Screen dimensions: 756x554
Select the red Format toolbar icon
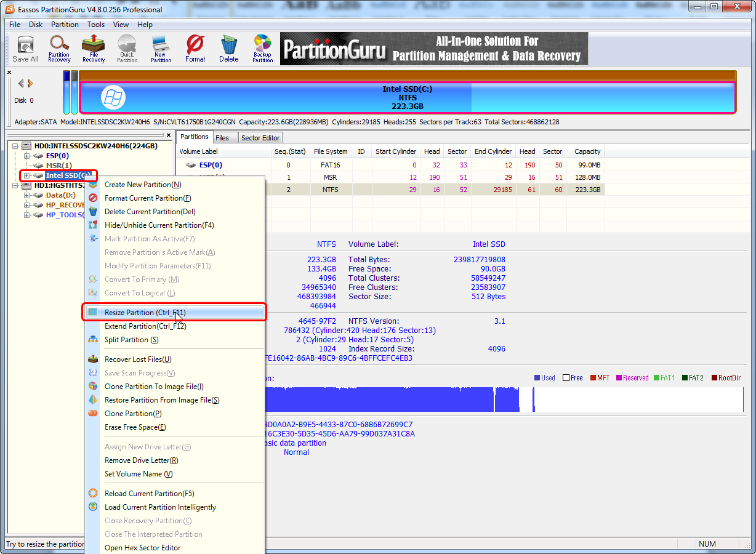195,49
